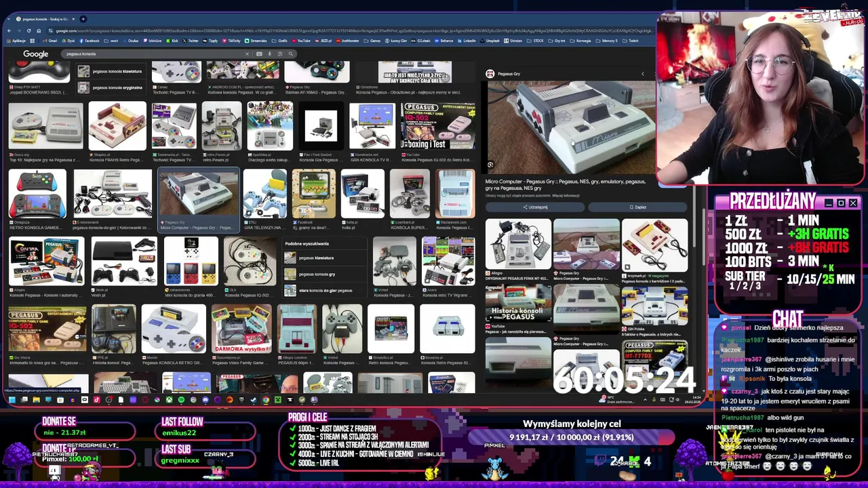
Task: Open Contra game box thumbnail
Action: [46, 261]
